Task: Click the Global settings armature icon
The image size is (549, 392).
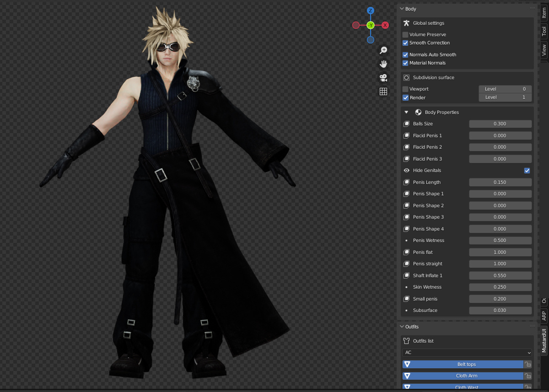Action: (406, 23)
